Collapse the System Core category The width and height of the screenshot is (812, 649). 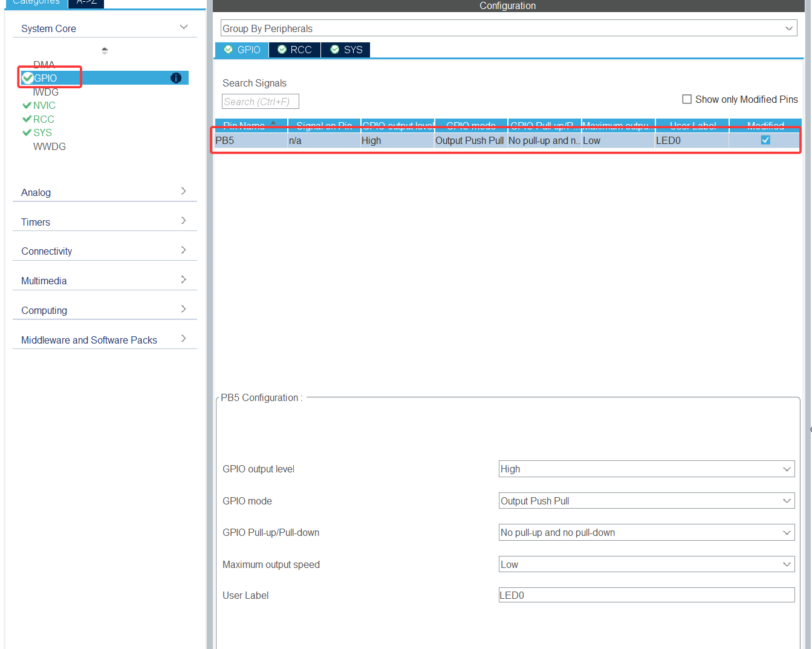tap(184, 27)
